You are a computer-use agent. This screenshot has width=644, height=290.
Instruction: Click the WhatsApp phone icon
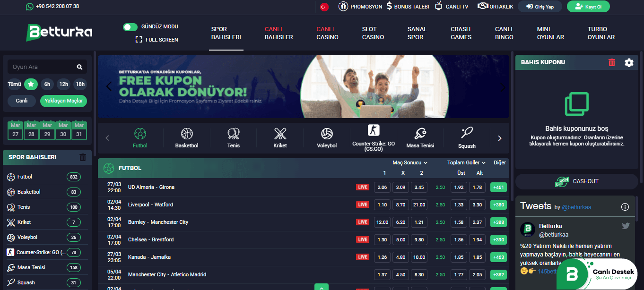pyautogui.click(x=30, y=7)
